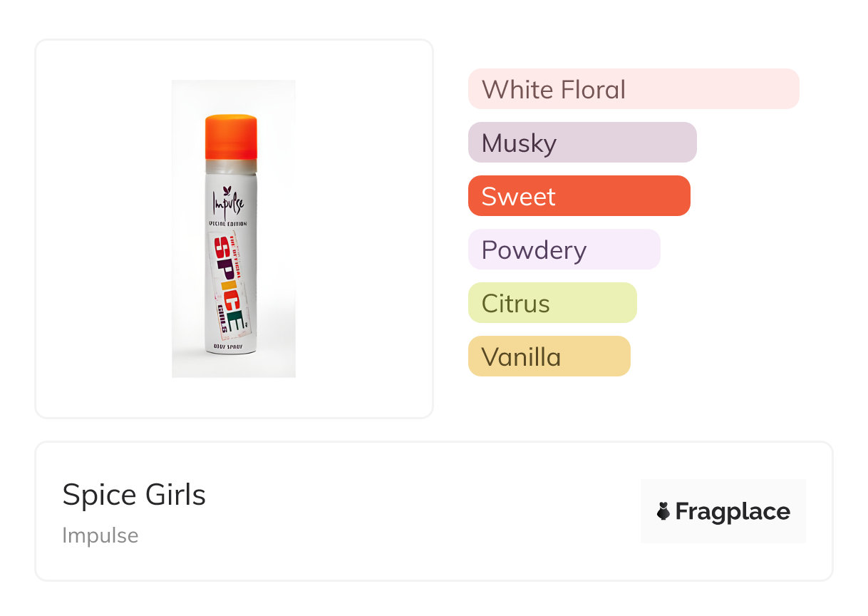
Task: Click the orange cap of the spray can
Action: coord(231,136)
